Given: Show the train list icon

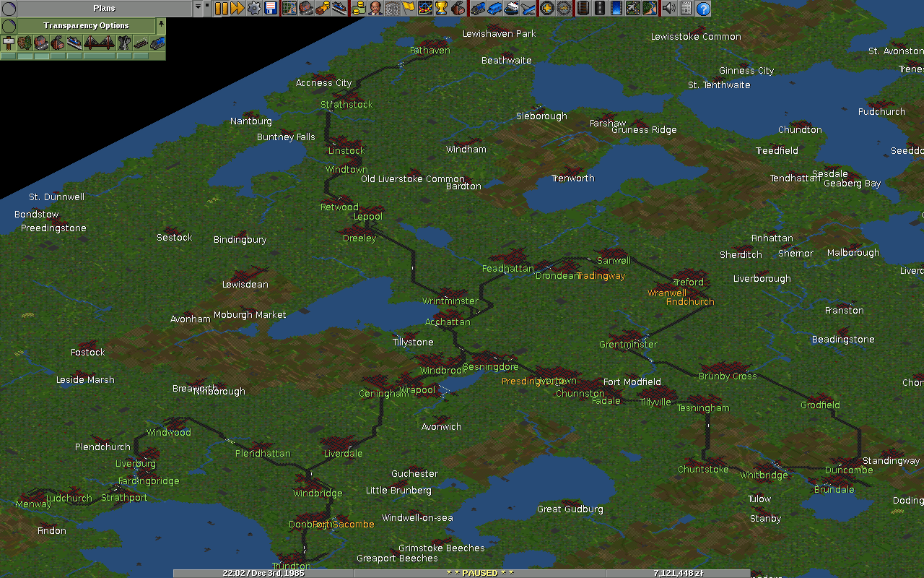Looking at the screenshot, I should [478, 9].
